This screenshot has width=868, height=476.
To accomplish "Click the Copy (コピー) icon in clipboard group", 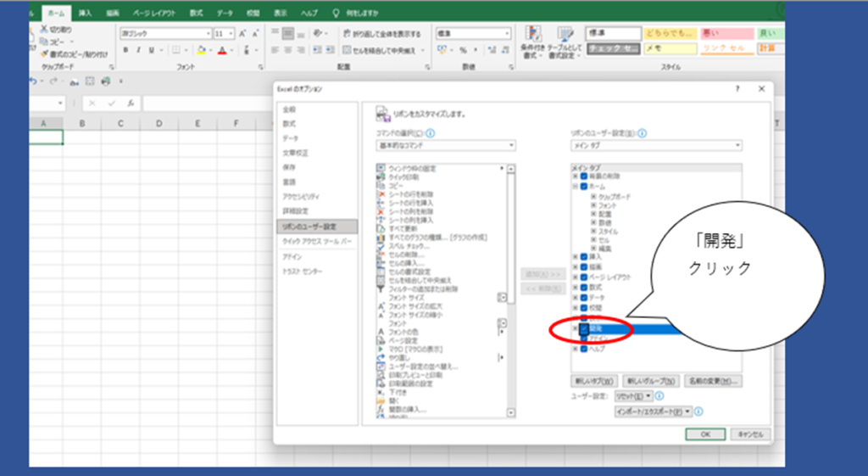I will coord(44,42).
